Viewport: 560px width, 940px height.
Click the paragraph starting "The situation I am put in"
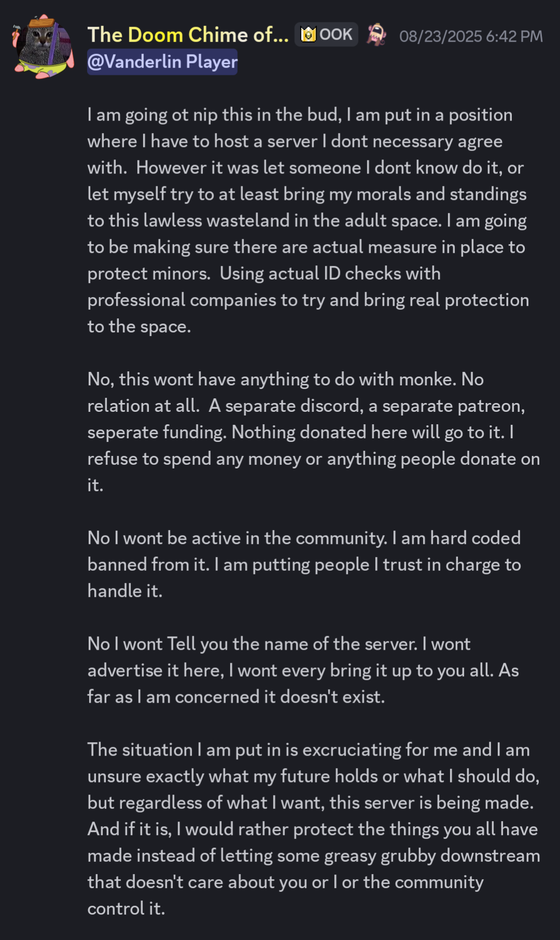(313, 829)
